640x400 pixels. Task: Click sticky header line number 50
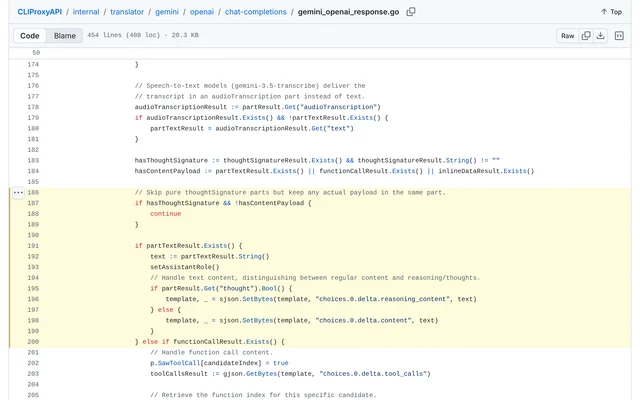click(x=36, y=53)
